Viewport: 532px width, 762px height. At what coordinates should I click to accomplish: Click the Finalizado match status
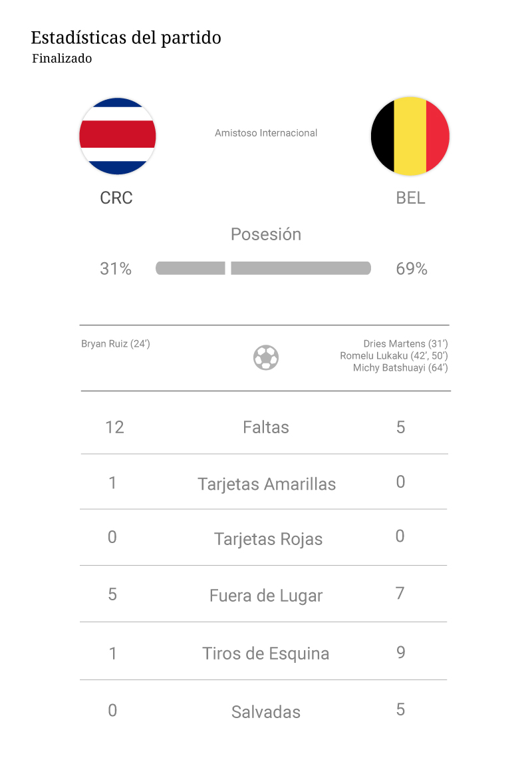62,59
